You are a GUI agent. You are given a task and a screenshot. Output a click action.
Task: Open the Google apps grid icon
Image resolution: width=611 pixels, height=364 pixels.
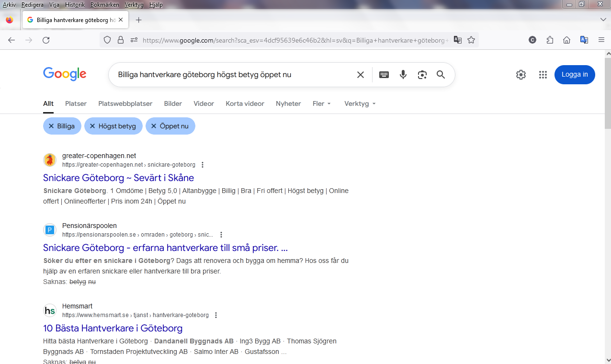point(543,75)
